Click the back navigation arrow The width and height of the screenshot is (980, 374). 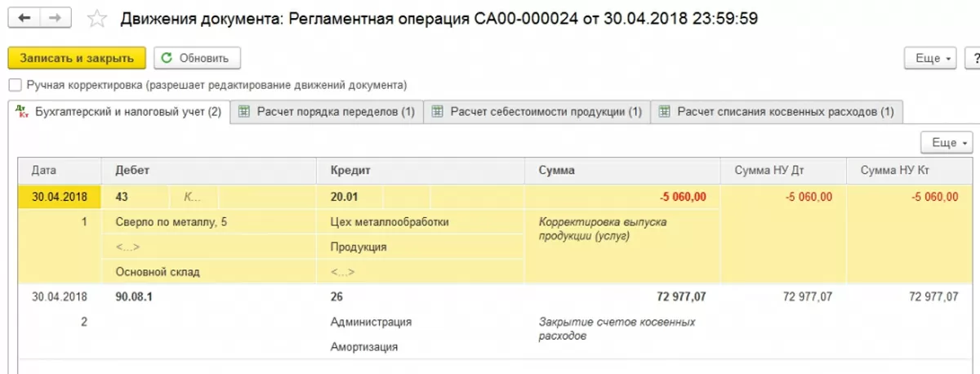[26, 18]
